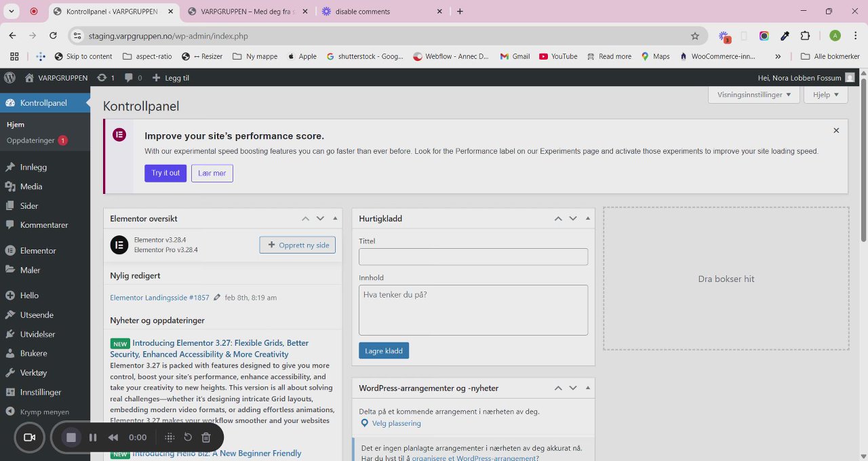Screen dimensions: 868x461
Task: Open comments bubble in admin bar
Action: [x=133, y=78]
